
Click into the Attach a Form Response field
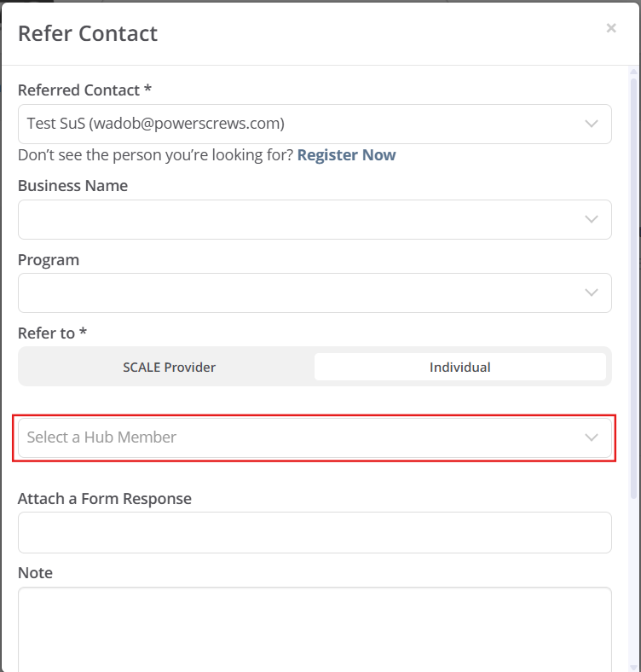315,532
